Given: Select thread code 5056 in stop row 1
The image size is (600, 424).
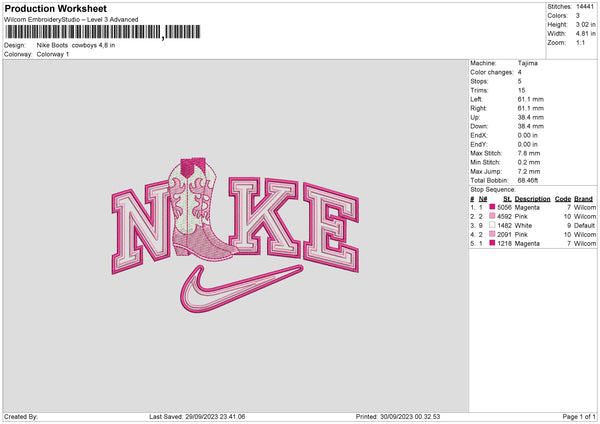Looking at the screenshot, I should pyautogui.click(x=504, y=207).
